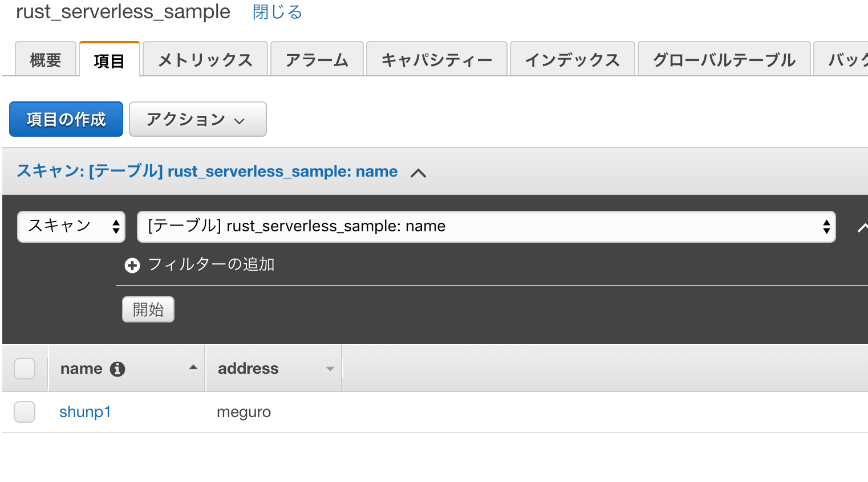This screenshot has height=482, width=868.
Task: Click the plus icon to add a filter
Action: pyautogui.click(x=132, y=265)
